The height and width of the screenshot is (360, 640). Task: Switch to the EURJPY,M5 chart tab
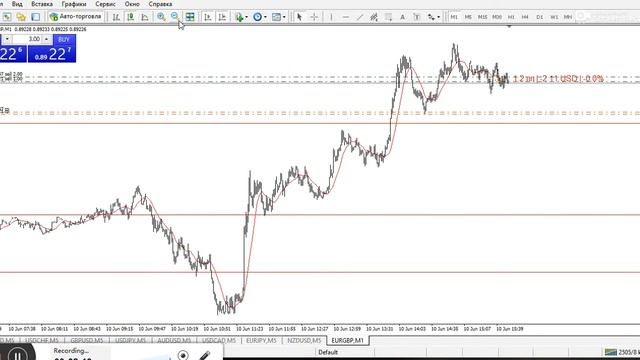[x=261, y=340]
